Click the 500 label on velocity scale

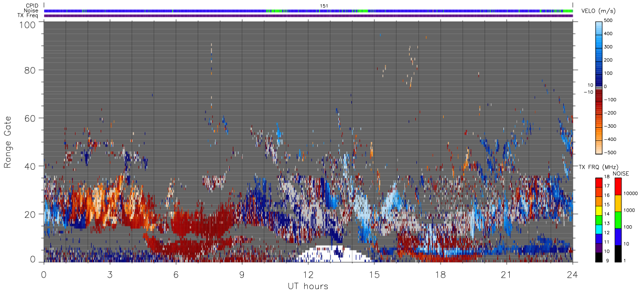click(x=609, y=20)
